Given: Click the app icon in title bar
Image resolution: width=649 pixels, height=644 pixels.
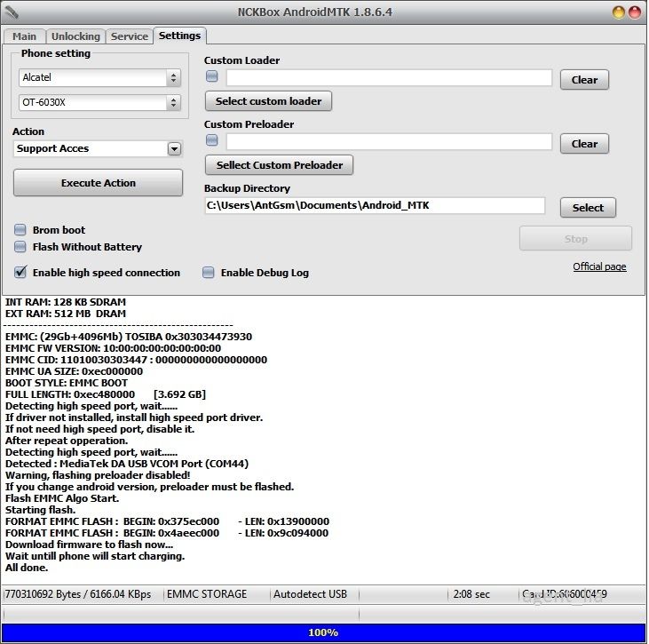Looking at the screenshot, I should pyautogui.click(x=12, y=12).
